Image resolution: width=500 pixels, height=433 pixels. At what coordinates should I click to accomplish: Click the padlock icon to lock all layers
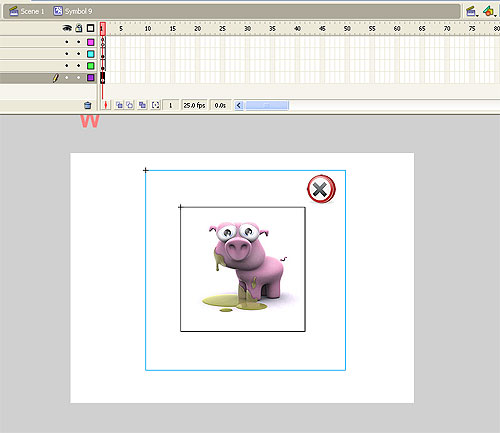click(x=79, y=28)
